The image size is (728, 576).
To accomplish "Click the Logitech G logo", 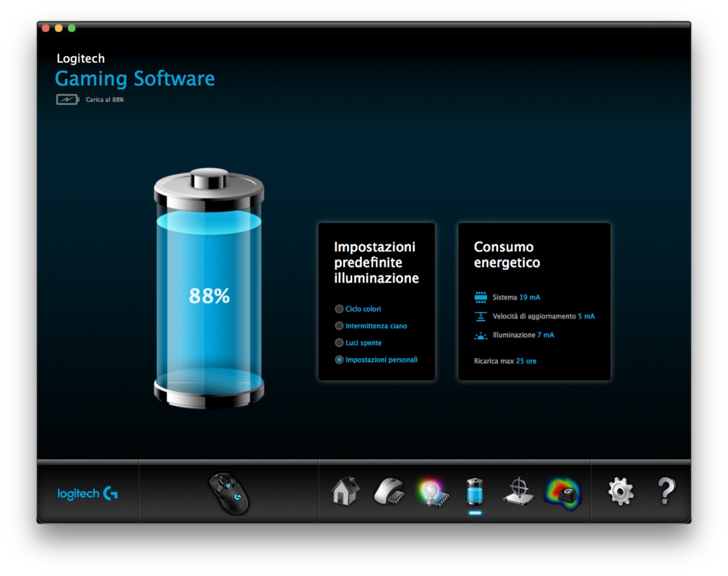I will pos(87,493).
